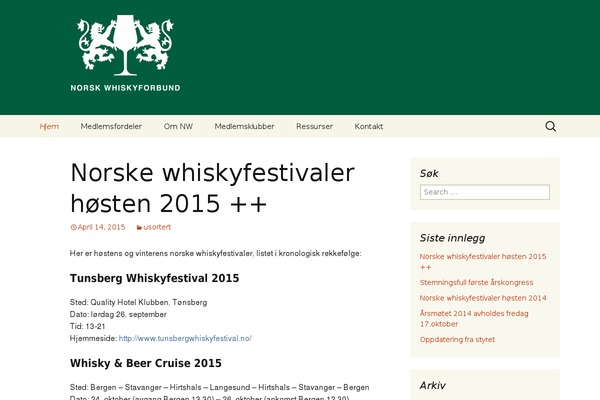This screenshot has width=600, height=400.
Task: Open the Om NW menu item
Action: (178, 126)
